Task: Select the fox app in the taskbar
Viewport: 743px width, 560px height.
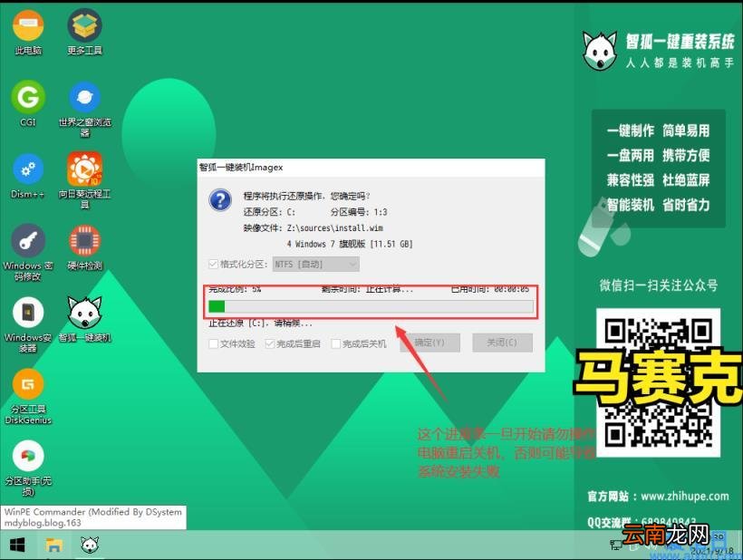Action: pos(90,546)
